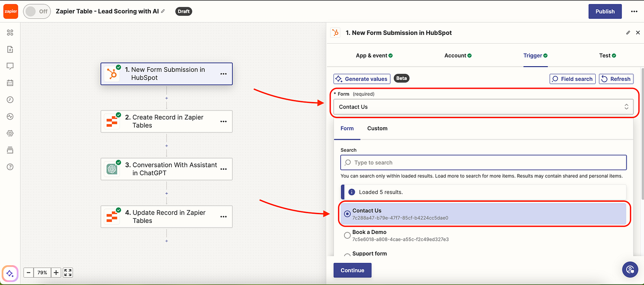
Task: Click the Beta badge
Action: point(402,79)
